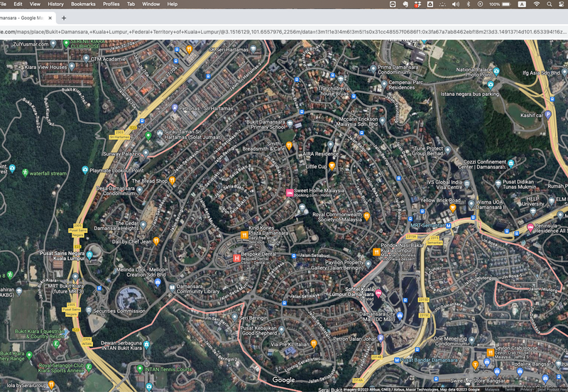Click the Wi-Fi icon in the menu bar
568x392 pixels.
click(536, 4)
